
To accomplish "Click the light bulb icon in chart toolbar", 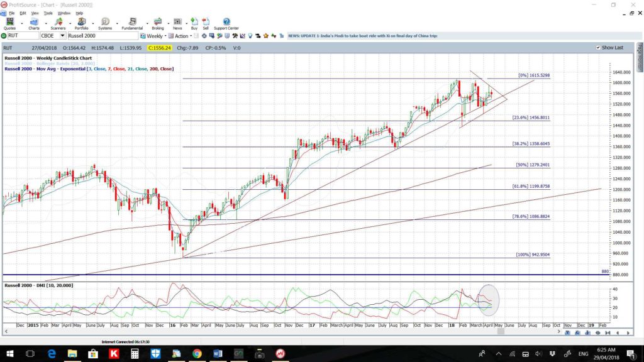I will [x=250, y=36].
